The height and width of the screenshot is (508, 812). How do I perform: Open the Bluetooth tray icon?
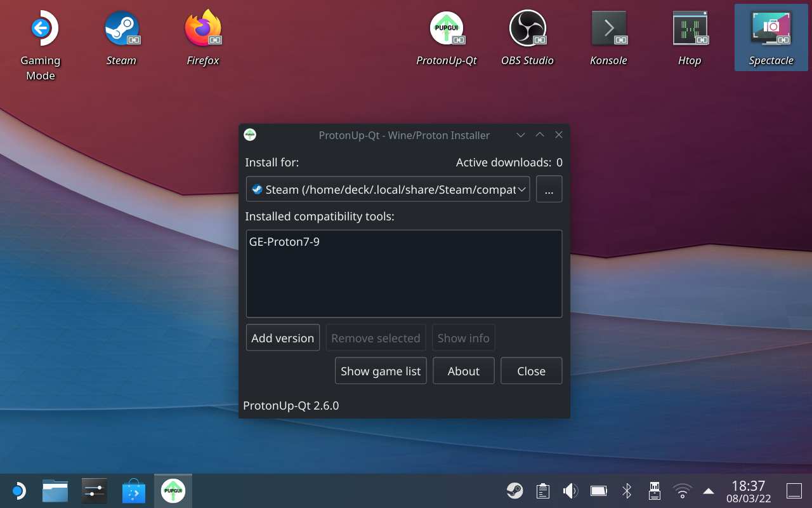pos(627,490)
